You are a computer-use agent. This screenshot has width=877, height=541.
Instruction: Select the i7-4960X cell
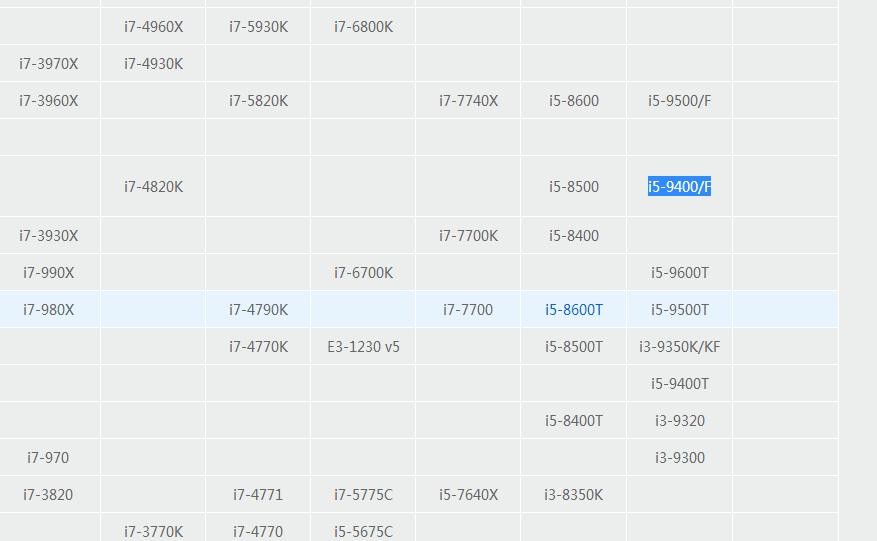pos(153,27)
